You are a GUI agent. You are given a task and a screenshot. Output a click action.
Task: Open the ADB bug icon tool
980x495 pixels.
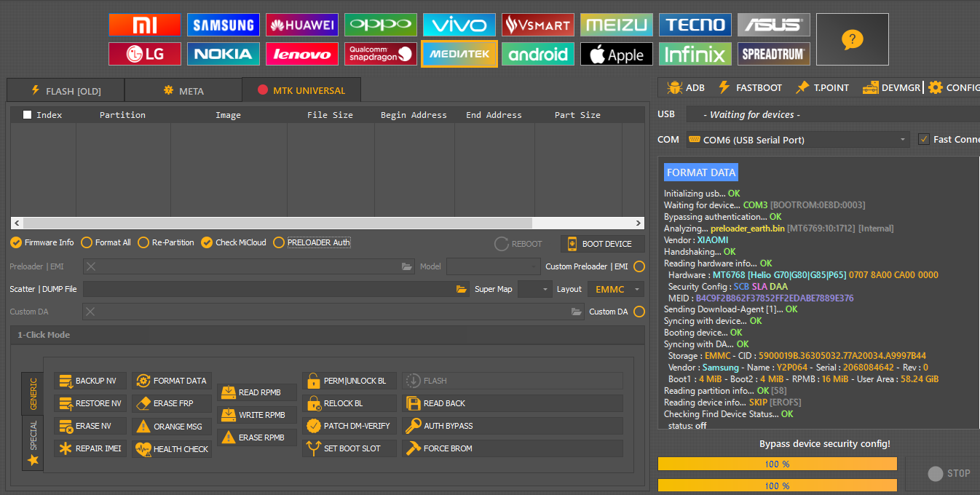pos(685,87)
